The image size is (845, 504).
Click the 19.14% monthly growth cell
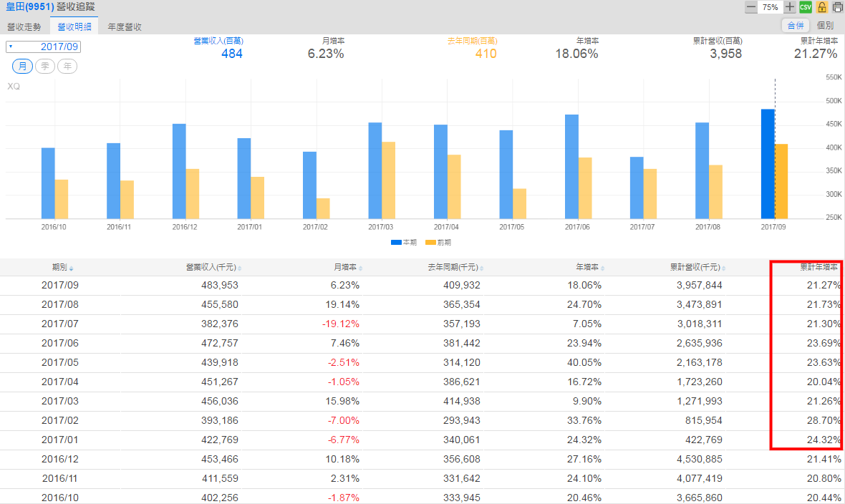pos(342,304)
